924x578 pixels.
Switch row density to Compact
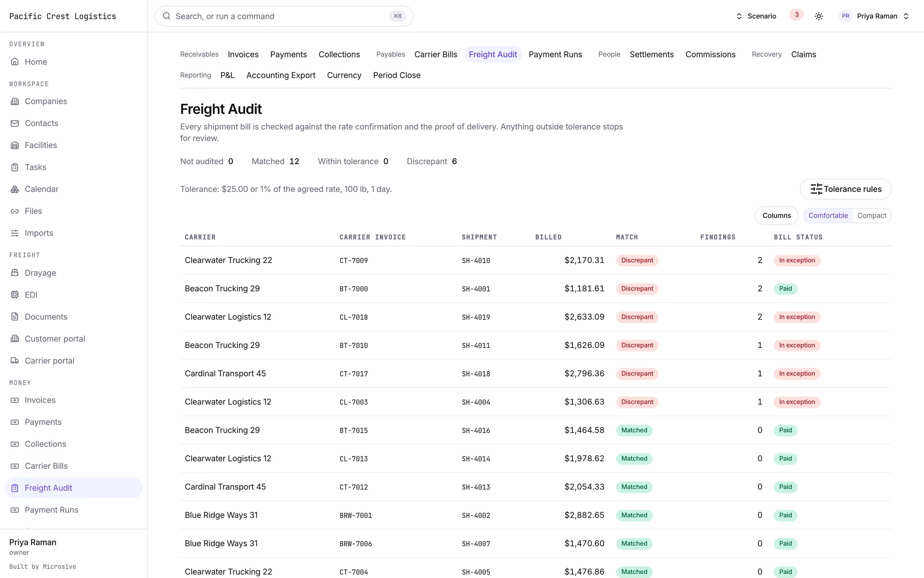coord(872,216)
